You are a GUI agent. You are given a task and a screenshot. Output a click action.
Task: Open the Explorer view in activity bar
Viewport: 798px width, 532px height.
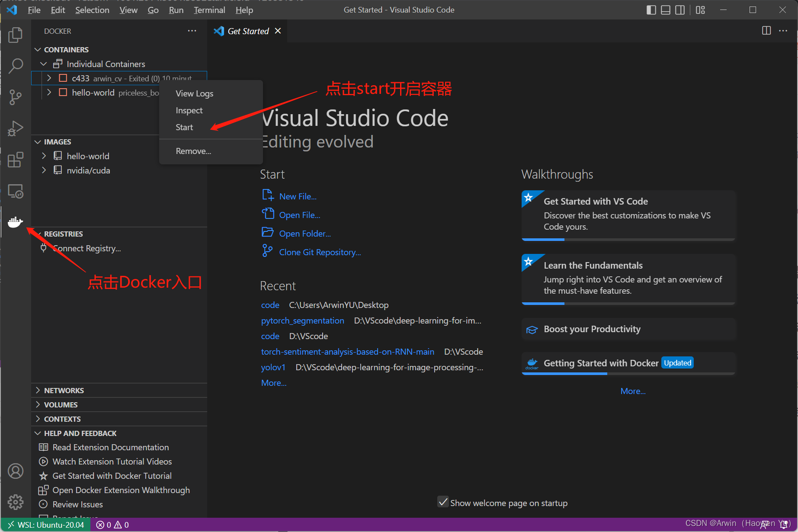[x=16, y=35]
